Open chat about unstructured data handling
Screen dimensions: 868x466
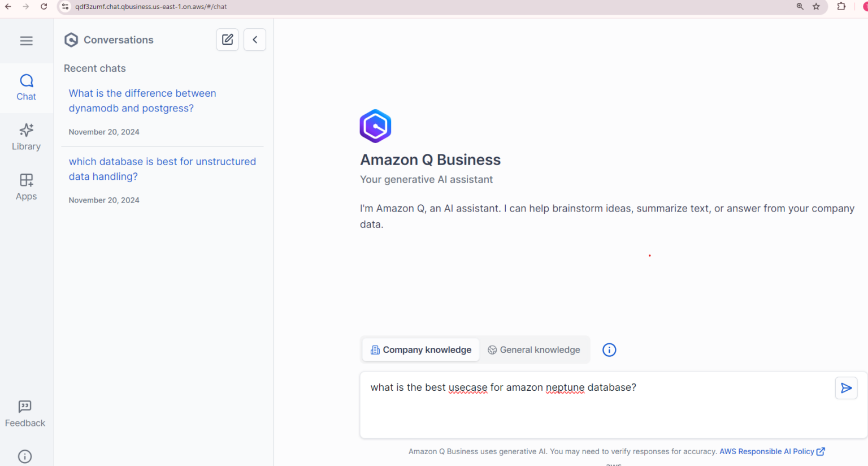tap(162, 169)
